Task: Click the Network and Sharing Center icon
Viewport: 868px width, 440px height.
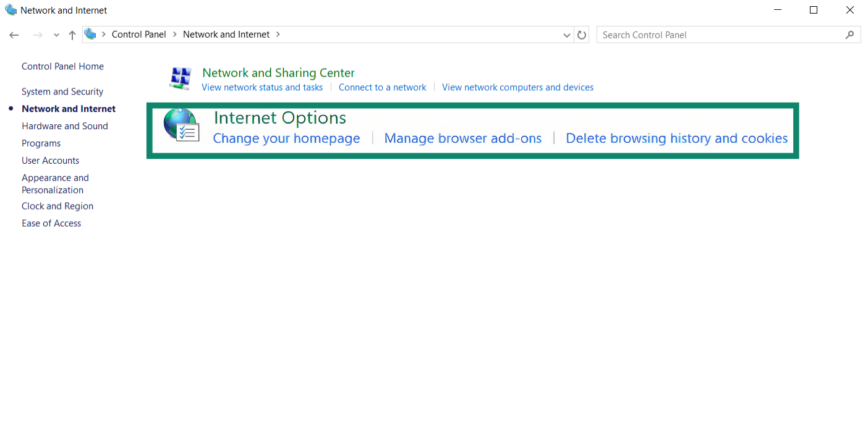Action: click(181, 78)
